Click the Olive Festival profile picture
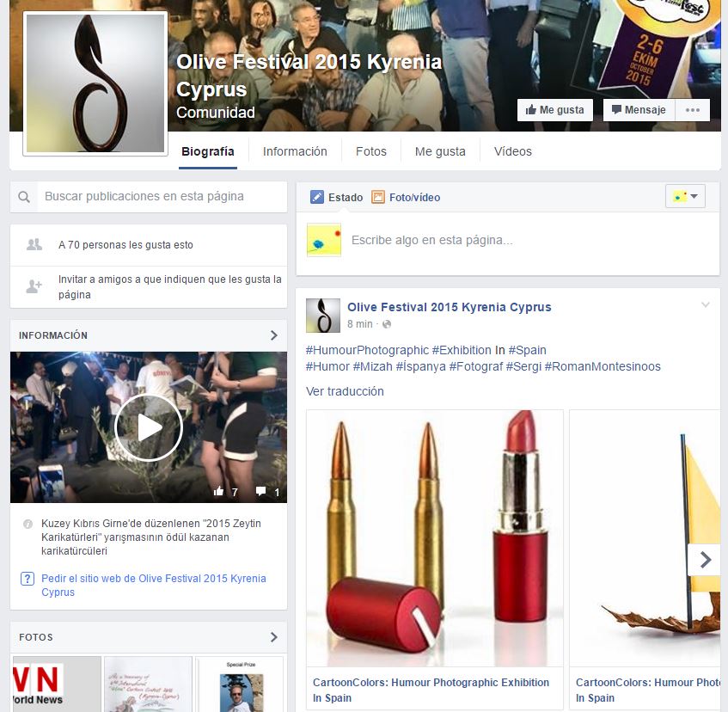 (95, 83)
